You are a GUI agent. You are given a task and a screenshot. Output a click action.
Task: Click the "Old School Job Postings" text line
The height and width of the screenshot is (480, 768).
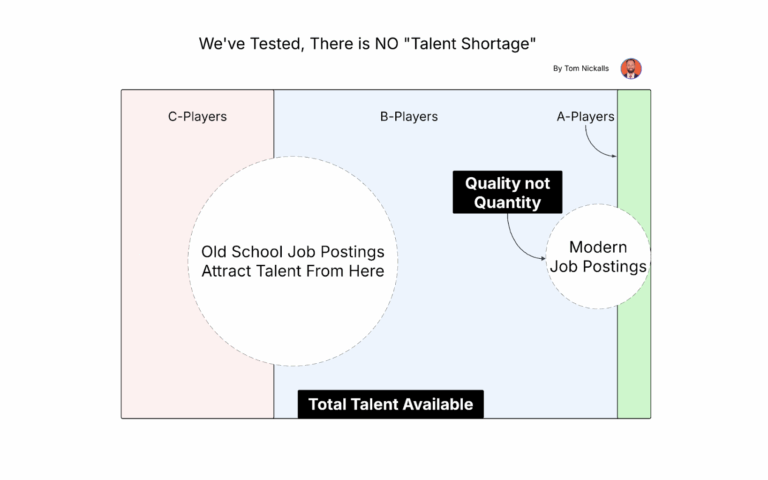point(292,252)
